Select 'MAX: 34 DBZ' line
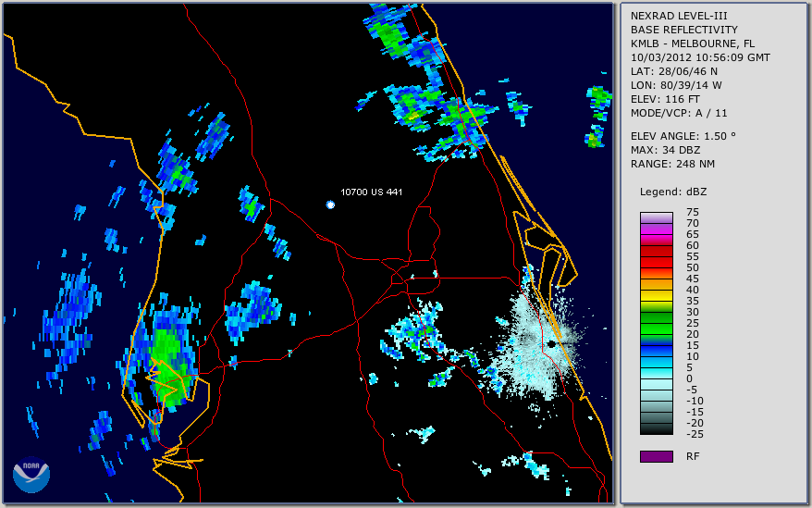 (x=666, y=150)
